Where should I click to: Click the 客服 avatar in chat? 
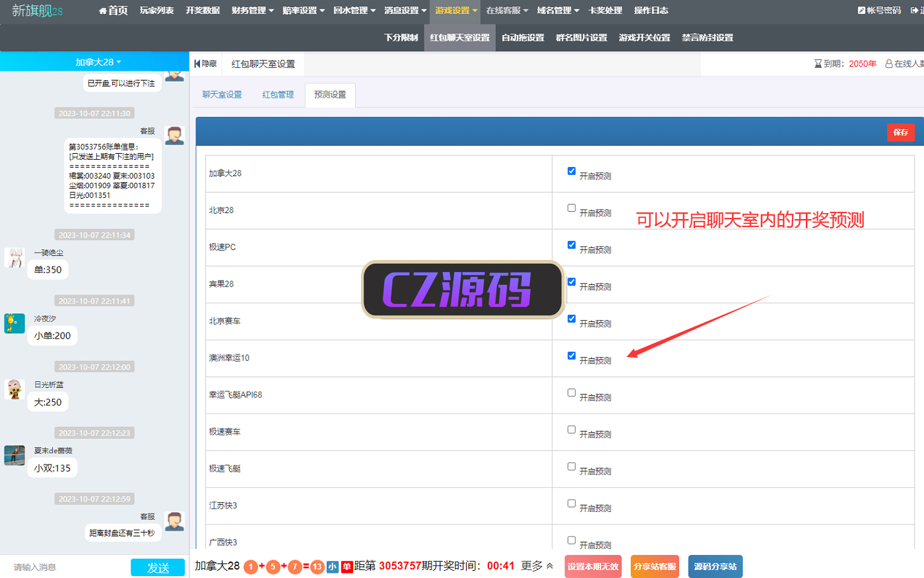[x=174, y=135]
